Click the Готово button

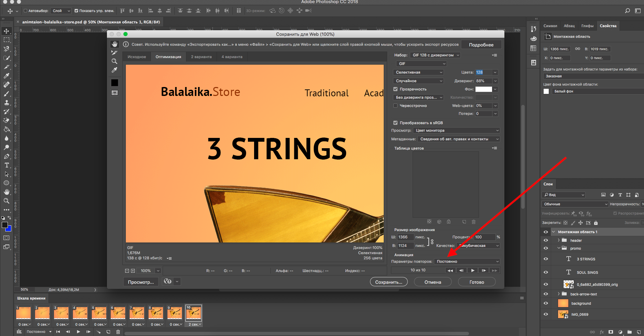[477, 282]
